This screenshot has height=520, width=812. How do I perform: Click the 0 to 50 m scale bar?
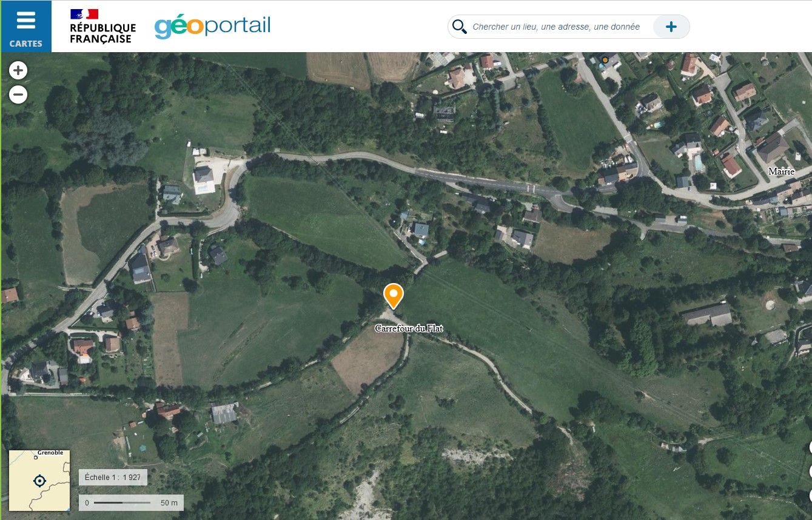[x=131, y=502]
